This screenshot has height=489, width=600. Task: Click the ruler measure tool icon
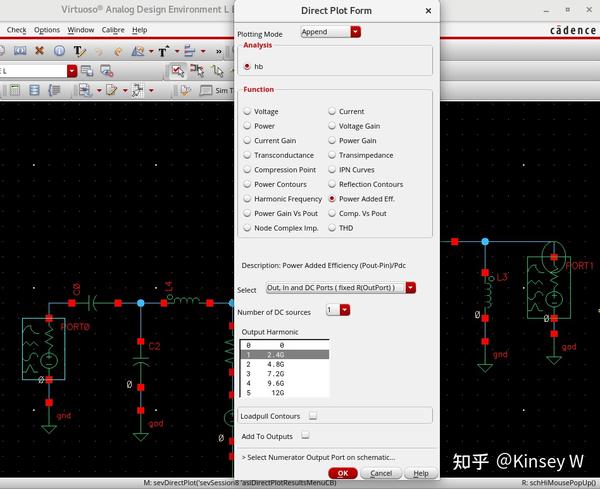click(138, 51)
